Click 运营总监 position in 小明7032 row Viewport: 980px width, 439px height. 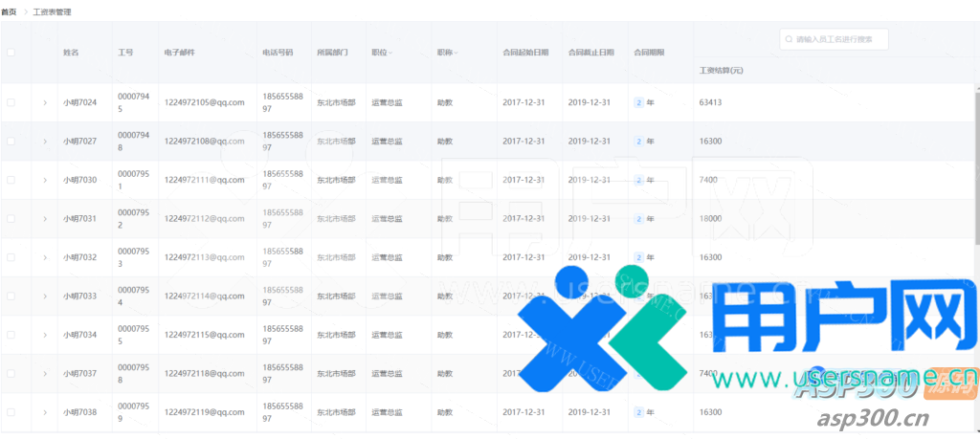pyautogui.click(x=387, y=257)
